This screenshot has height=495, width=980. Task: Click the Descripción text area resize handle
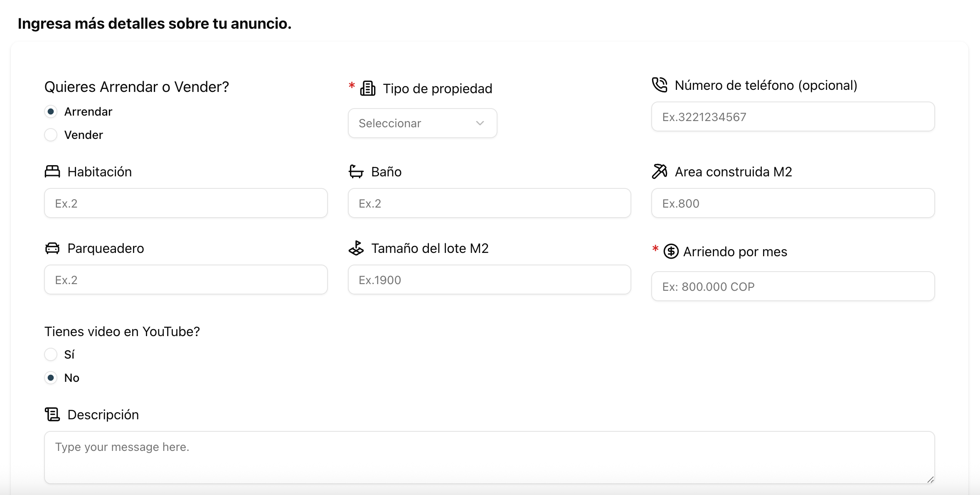tap(930, 479)
